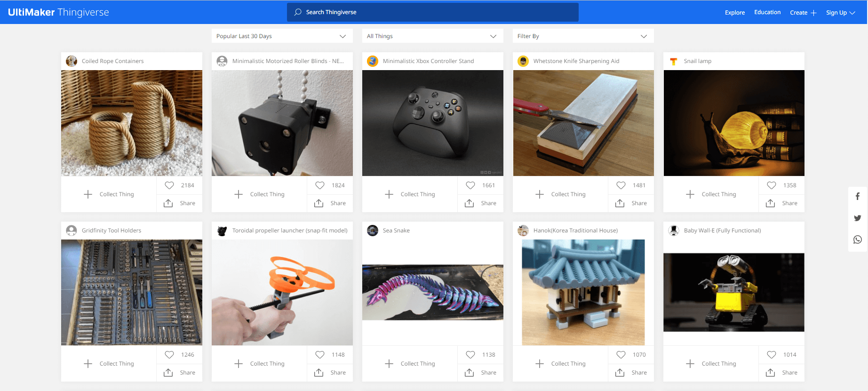Viewport: 868px width, 391px height.
Task: Open Gridfinity Tool Holders author avatar
Action: [72, 231]
